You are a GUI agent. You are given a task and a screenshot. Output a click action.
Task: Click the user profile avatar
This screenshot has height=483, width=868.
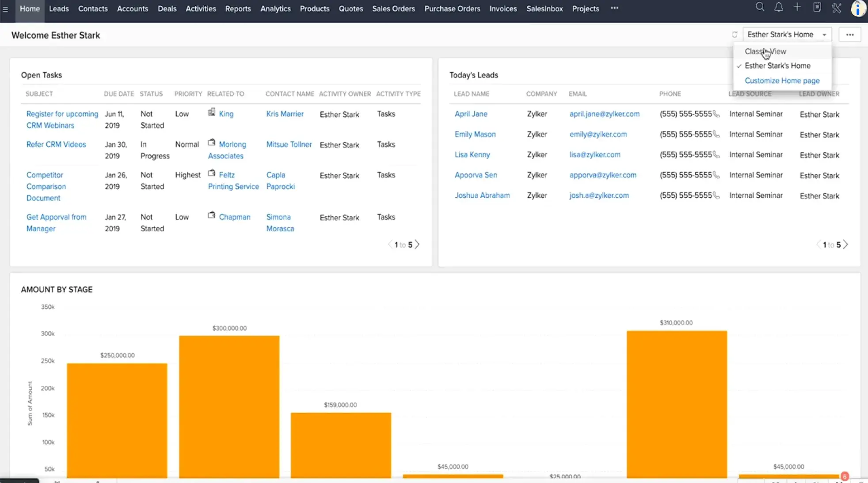tap(858, 8)
